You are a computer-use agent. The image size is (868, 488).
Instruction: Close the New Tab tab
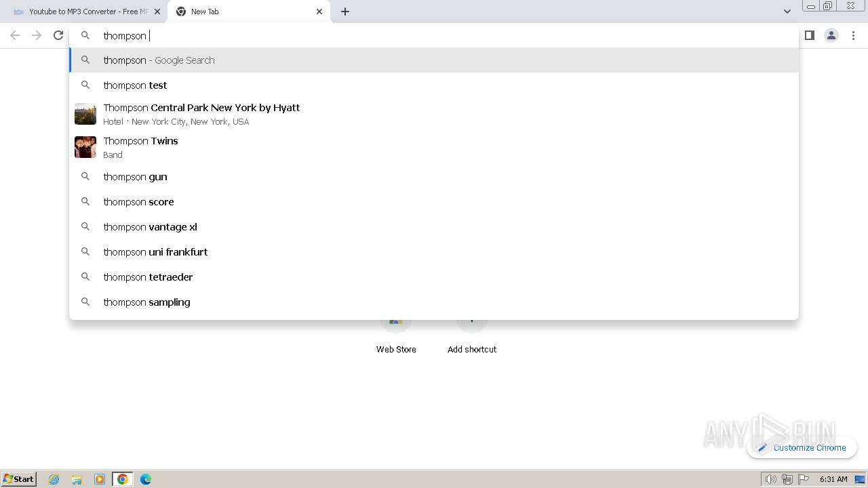tap(319, 12)
